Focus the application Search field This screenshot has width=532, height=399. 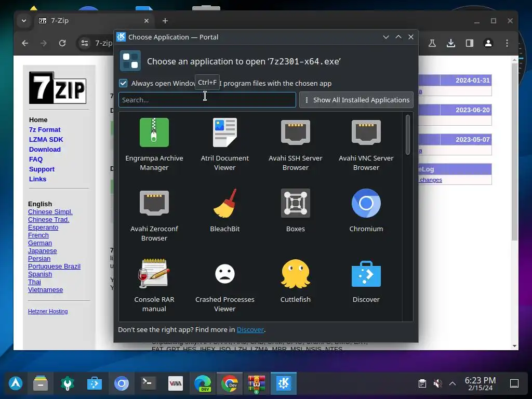pos(207,100)
